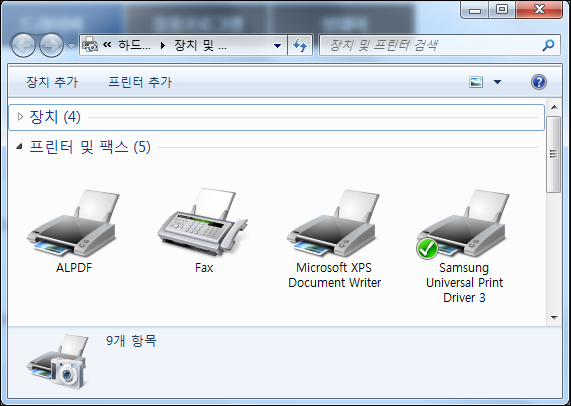Click the breadcrumb arrow after 하드...
Viewport: 571px width, 406px height.
point(162,46)
